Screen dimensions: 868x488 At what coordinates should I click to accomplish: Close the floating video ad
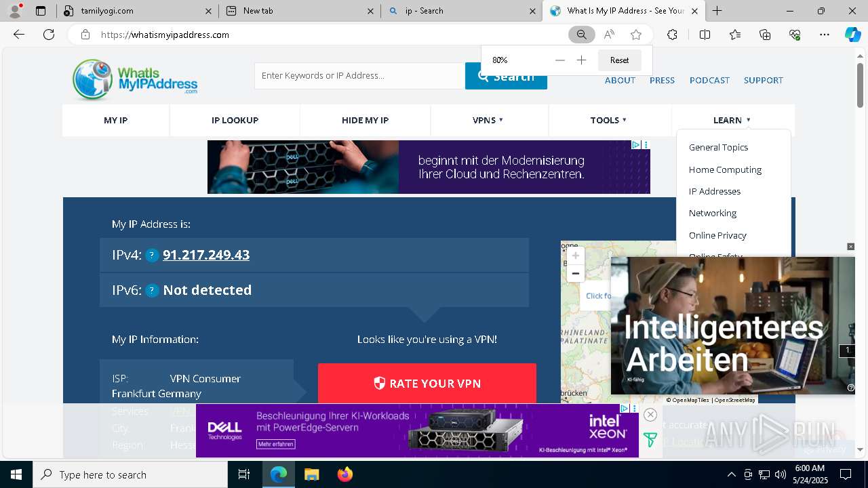point(851,247)
